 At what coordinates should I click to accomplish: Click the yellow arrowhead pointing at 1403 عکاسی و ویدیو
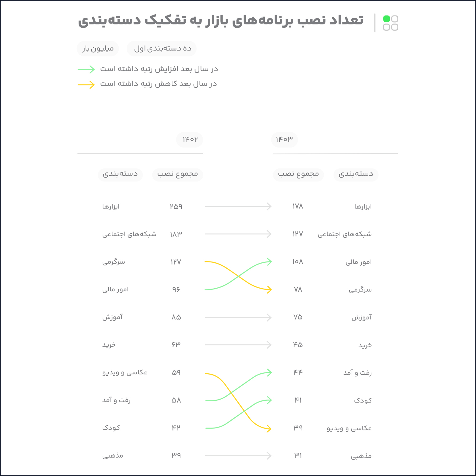tap(269, 429)
